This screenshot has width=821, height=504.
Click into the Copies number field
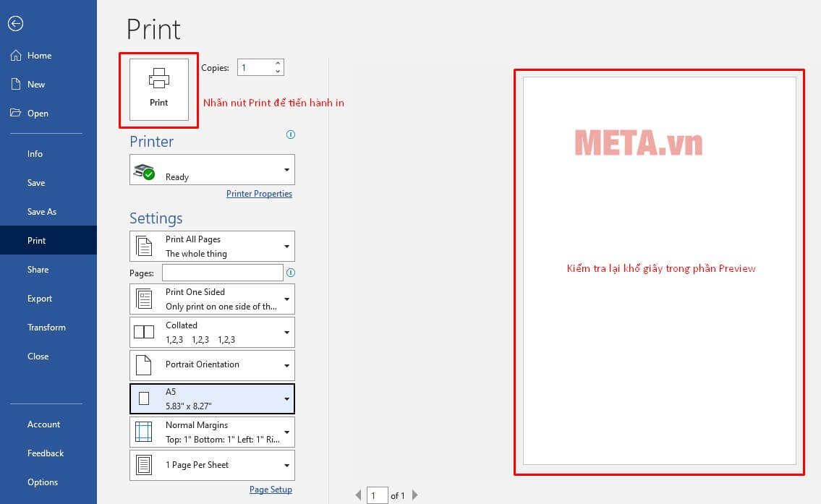(255, 67)
